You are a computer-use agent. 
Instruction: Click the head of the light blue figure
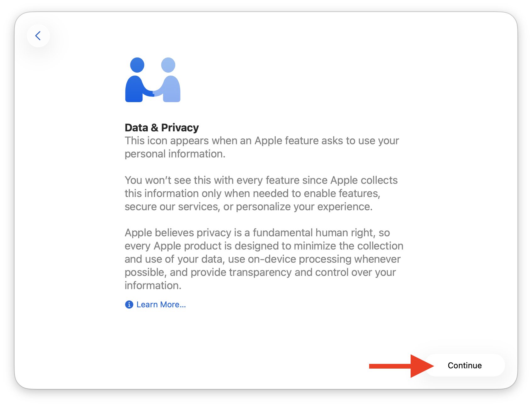[x=168, y=65]
